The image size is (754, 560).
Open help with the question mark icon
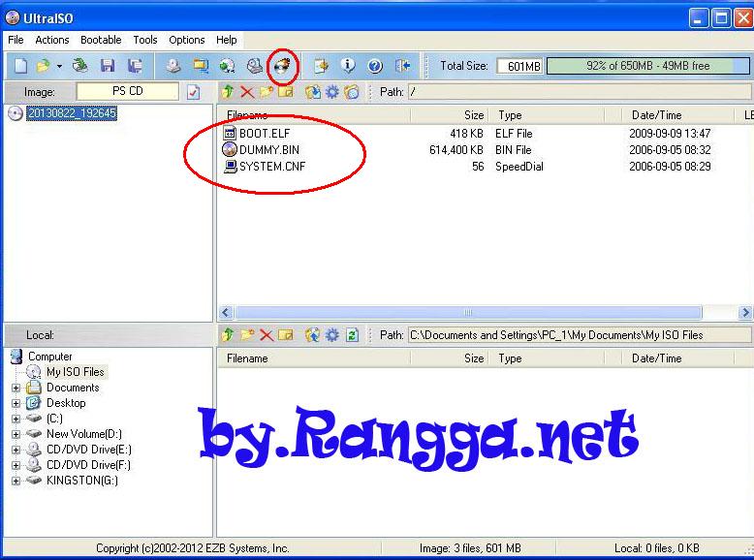click(375, 65)
